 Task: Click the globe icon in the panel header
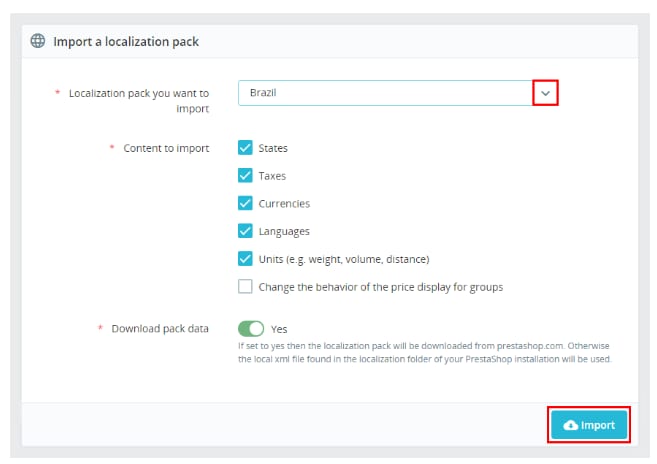(x=38, y=41)
